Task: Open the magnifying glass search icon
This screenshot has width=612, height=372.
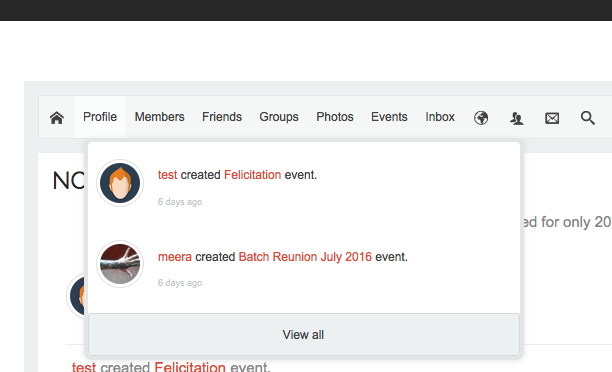Action: coord(587,117)
